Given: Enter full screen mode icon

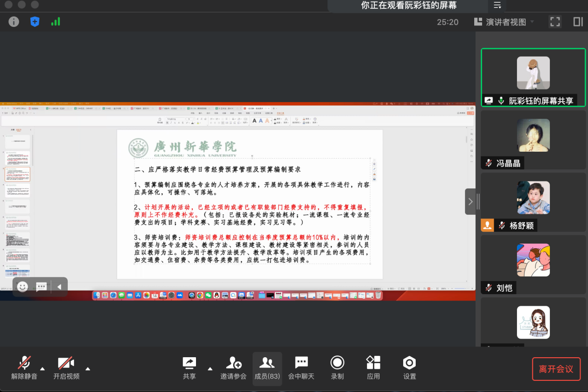Looking at the screenshot, I should pyautogui.click(x=555, y=22).
